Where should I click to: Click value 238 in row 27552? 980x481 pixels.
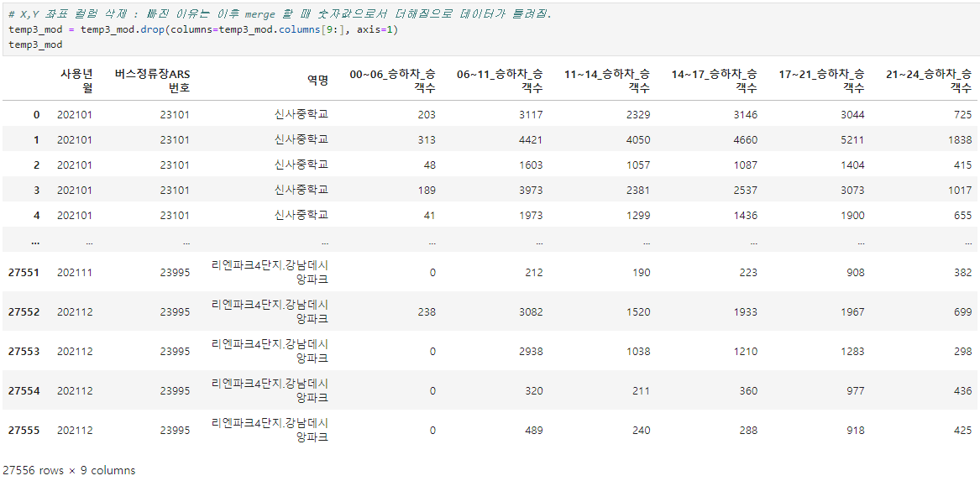pos(427,311)
